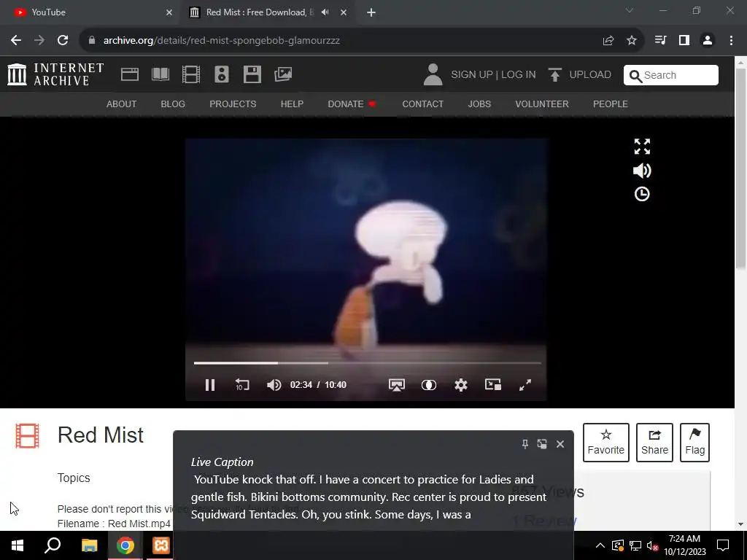Mute the player volume
Viewport: 747px width, 560px height.
tap(274, 385)
